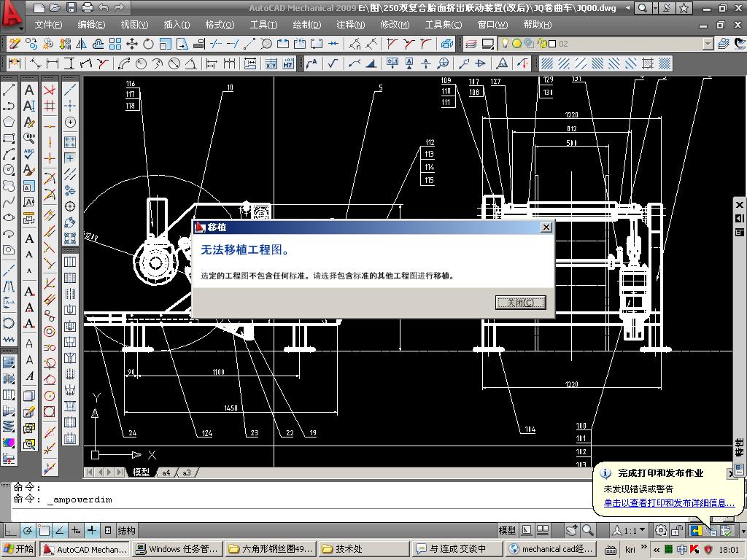Open 单击以查看打印和发布详细信息 link
This screenshot has width=747, height=560.
click(670, 503)
